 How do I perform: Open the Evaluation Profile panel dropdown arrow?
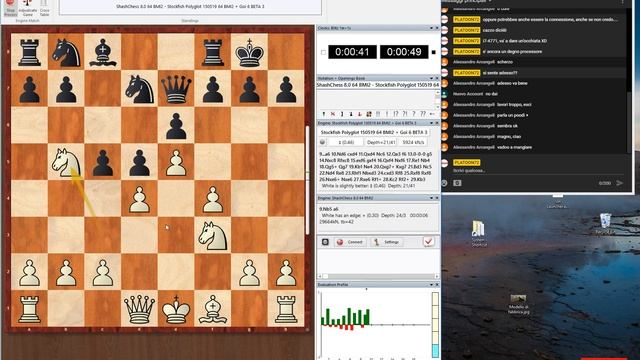(x=431, y=284)
